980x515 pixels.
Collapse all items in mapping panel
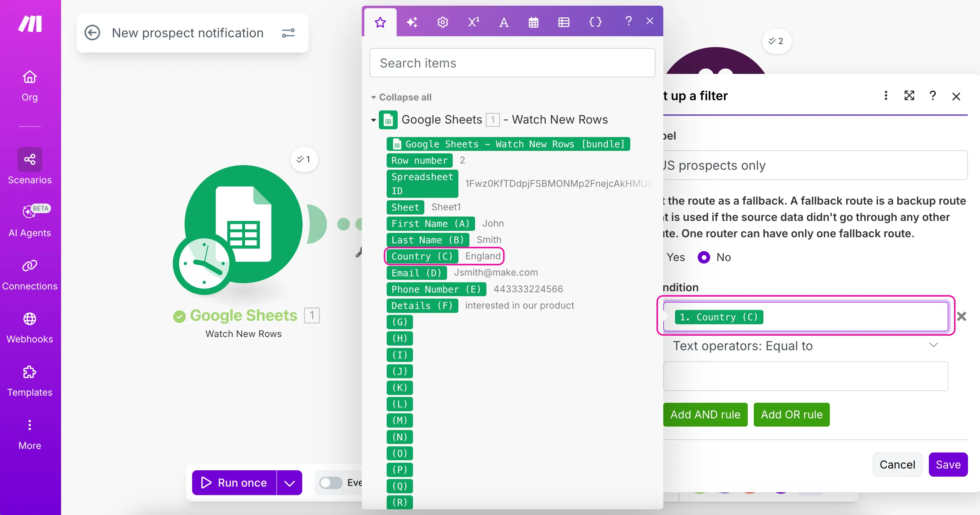click(x=401, y=97)
